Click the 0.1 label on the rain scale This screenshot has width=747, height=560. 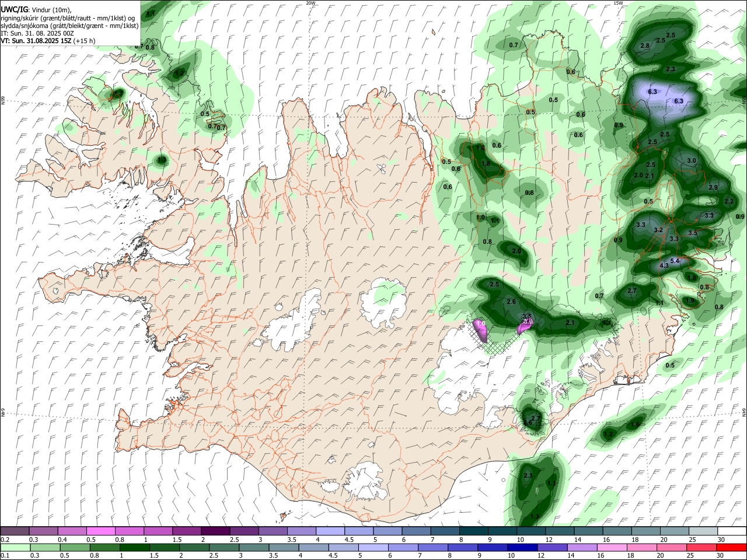[5, 556]
